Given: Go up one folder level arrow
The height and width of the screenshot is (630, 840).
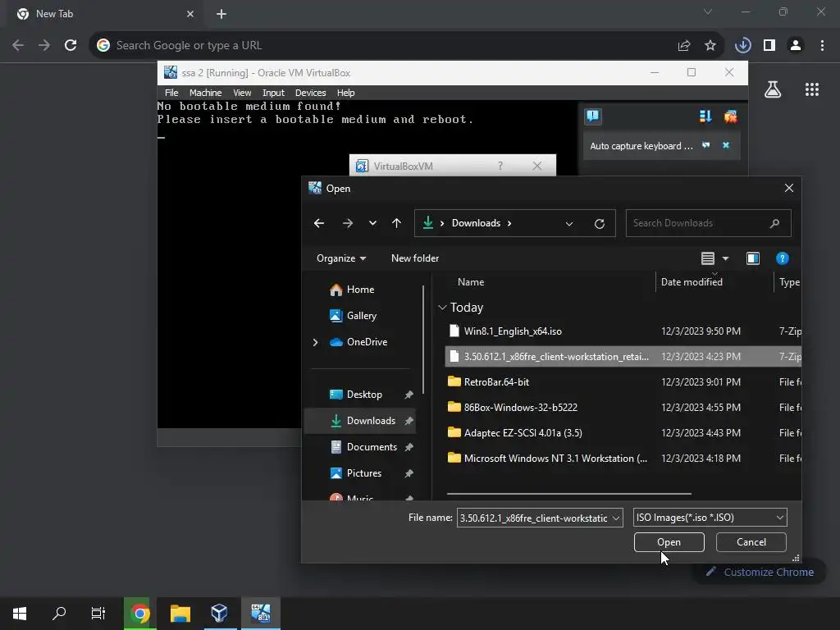Looking at the screenshot, I should 396,223.
